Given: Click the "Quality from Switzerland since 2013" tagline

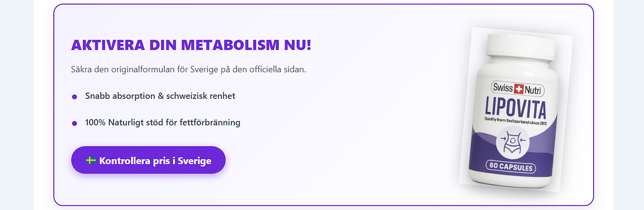Looking at the screenshot, I should 515,119.
